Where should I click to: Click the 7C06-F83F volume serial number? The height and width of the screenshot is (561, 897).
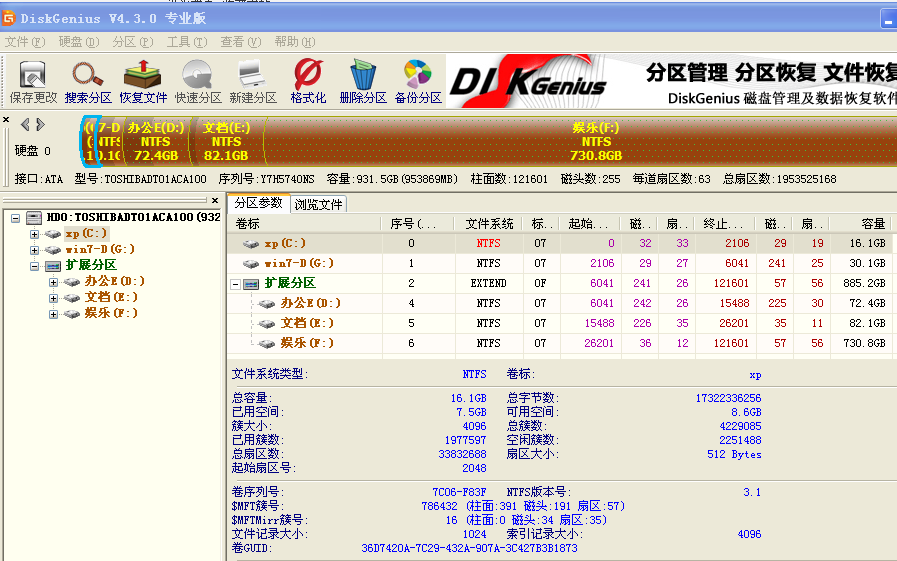459,492
